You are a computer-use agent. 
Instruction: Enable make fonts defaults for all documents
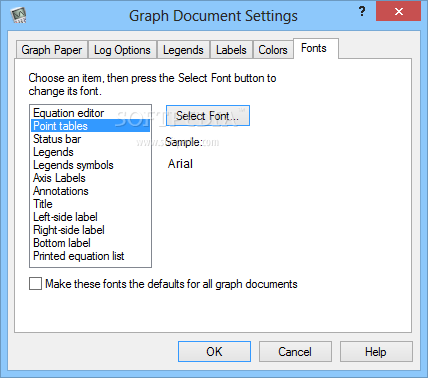(x=35, y=284)
